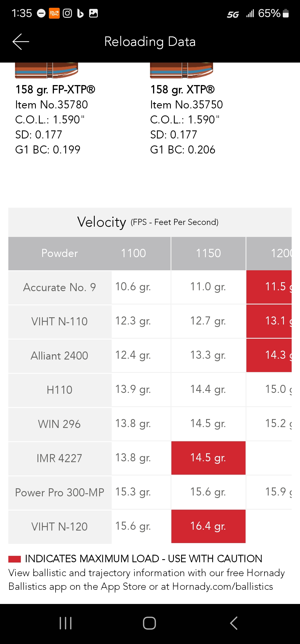Select the 158 gr. FP-XTP bullet thumbnail
This screenshot has width=300, height=644.
pos(46,71)
